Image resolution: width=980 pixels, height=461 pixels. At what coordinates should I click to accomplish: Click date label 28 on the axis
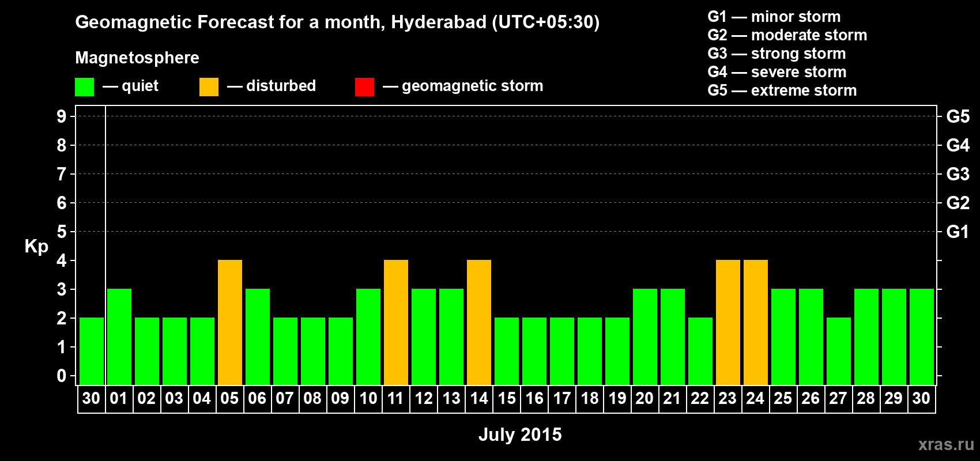pyautogui.click(x=866, y=399)
